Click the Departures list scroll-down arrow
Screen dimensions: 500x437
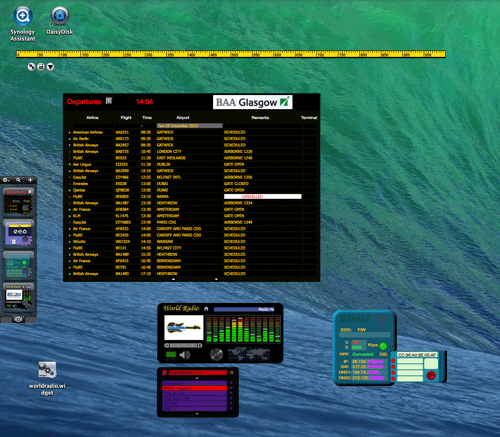point(216,279)
